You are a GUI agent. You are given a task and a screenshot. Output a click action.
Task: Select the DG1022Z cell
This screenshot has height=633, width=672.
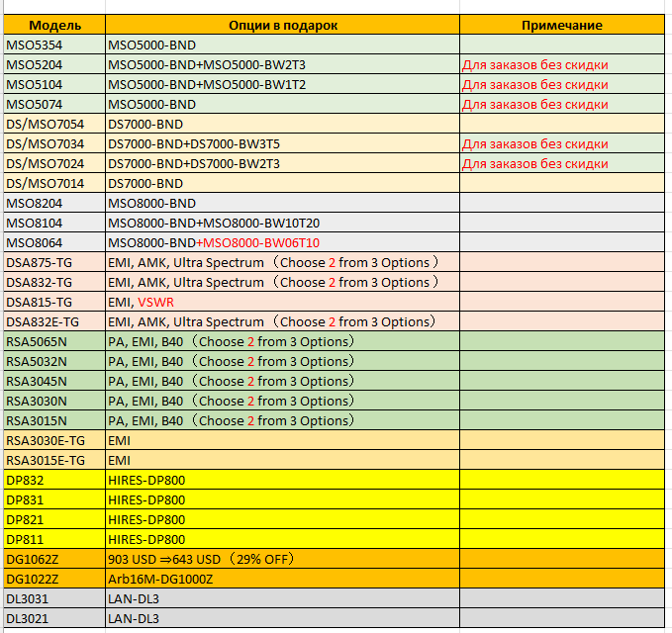point(54,579)
